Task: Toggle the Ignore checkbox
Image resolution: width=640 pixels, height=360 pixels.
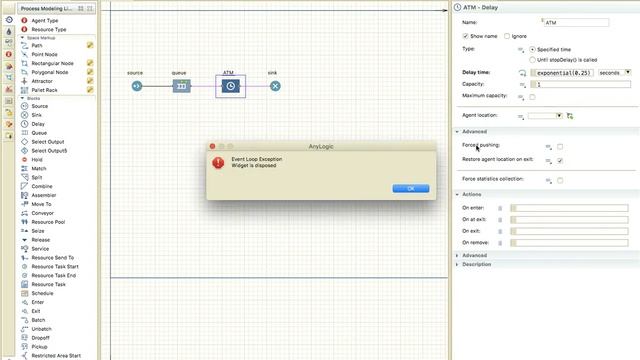Action: [x=507, y=36]
